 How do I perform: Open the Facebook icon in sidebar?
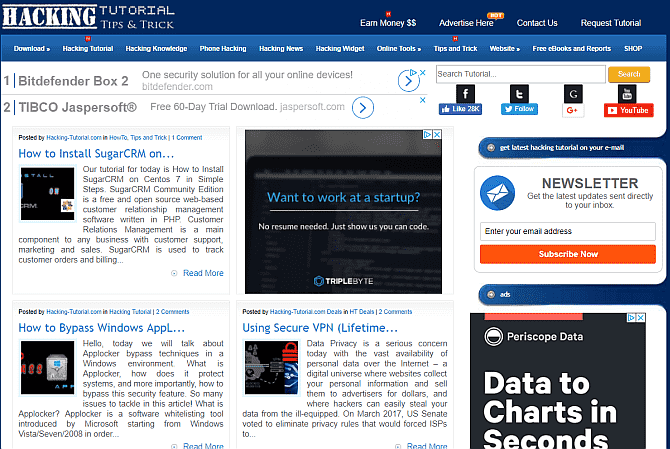(465, 94)
